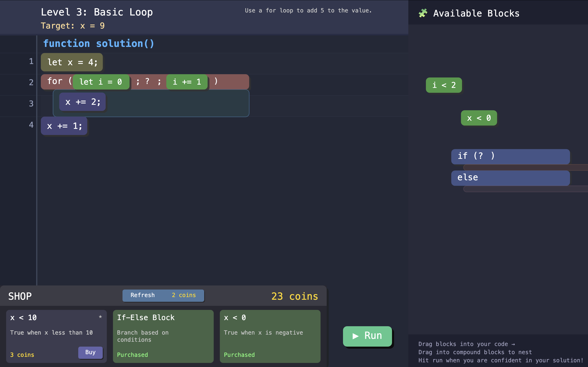Viewport: 588px width, 367px height.
Task: Select the 'let x = 4;' block
Action: [72, 62]
